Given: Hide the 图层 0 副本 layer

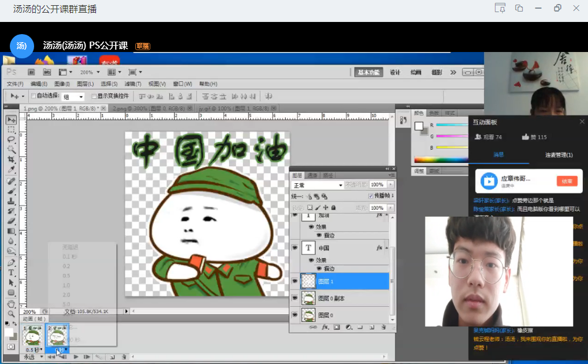Looking at the screenshot, I should point(295,298).
